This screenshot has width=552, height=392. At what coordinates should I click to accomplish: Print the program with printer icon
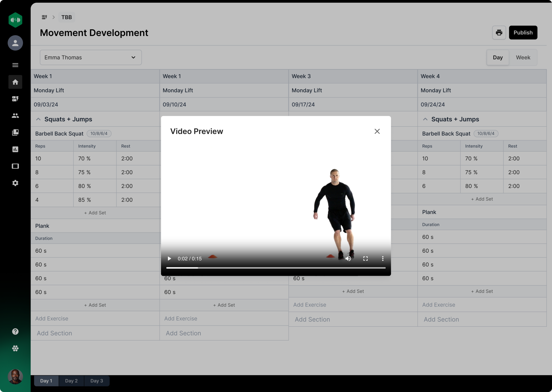[x=499, y=33]
